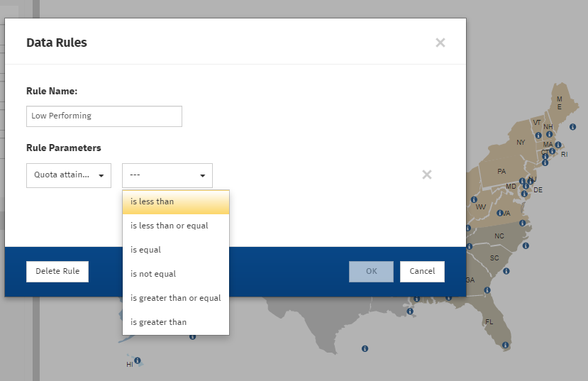Screen dimensions: 588x381
Task: Select the 'is less than' option
Action: coord(176,201)
